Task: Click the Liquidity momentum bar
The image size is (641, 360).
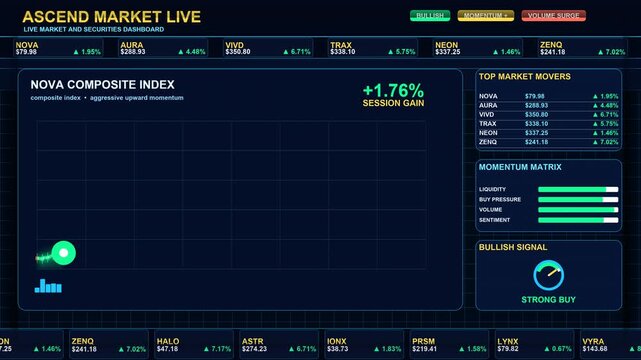Action: [578, 189]
